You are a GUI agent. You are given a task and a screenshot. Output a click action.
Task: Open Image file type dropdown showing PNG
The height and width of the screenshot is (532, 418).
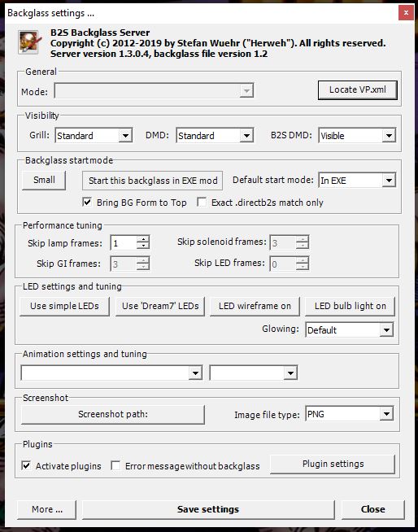point(350,413)
